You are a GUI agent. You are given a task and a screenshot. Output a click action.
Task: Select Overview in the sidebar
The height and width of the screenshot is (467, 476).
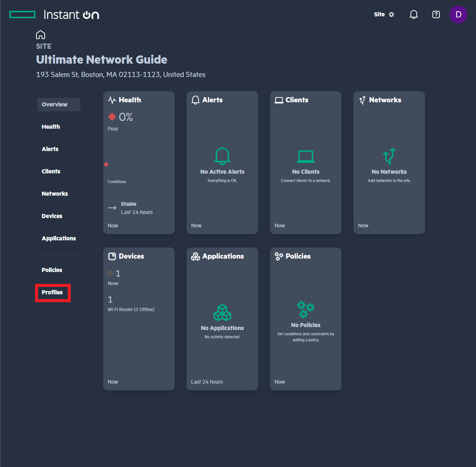[59, 105]
